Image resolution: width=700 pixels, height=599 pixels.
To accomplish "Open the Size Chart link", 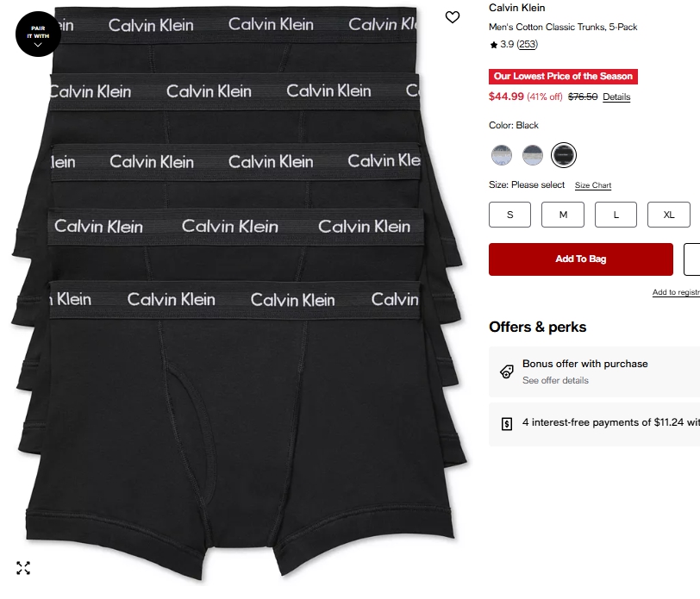I will [593, 185].
